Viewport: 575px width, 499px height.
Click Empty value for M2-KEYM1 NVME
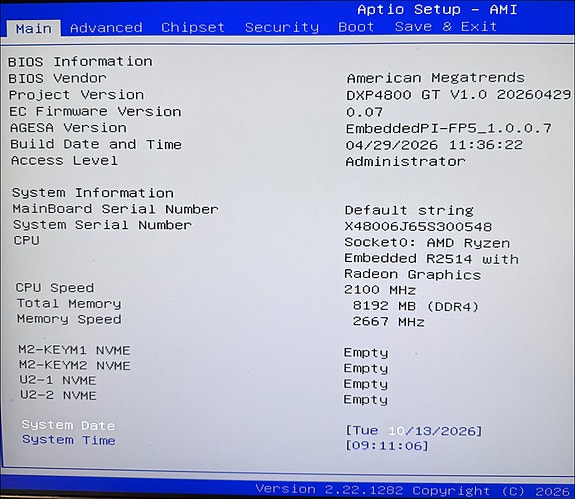[366, 353]
